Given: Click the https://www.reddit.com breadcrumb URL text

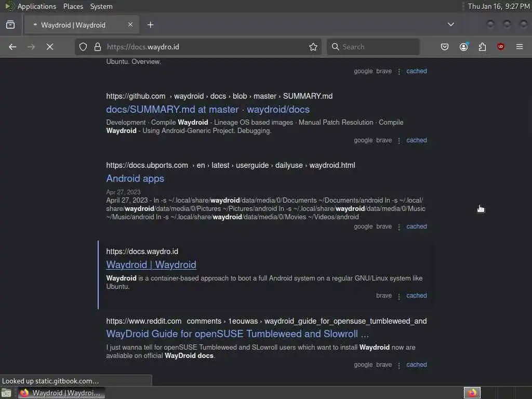Looking at the screenshot, I should (x=144, y=321).
